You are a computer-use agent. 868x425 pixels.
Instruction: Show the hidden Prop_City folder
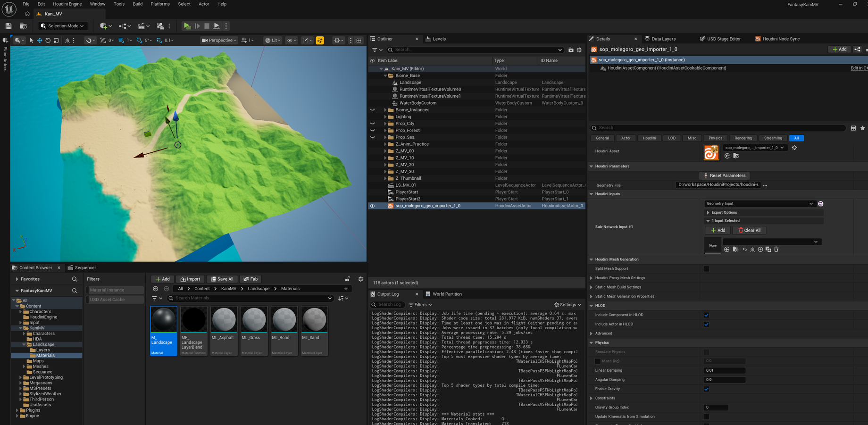click(x=372, y=124)
